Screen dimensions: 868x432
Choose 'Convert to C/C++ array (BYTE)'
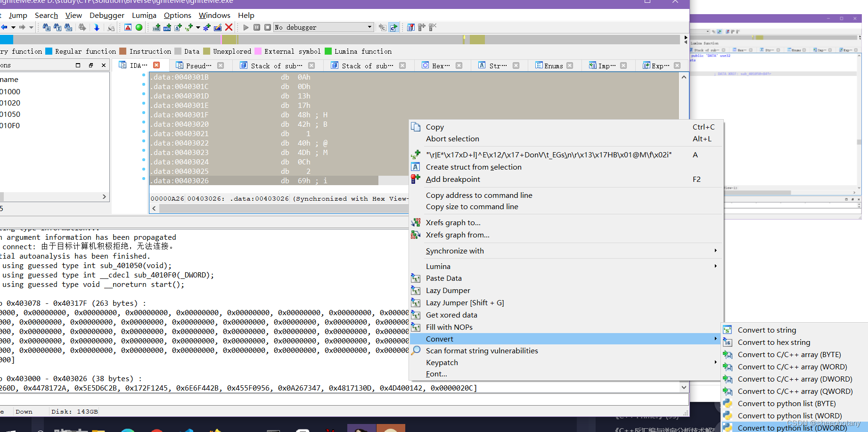794,354
